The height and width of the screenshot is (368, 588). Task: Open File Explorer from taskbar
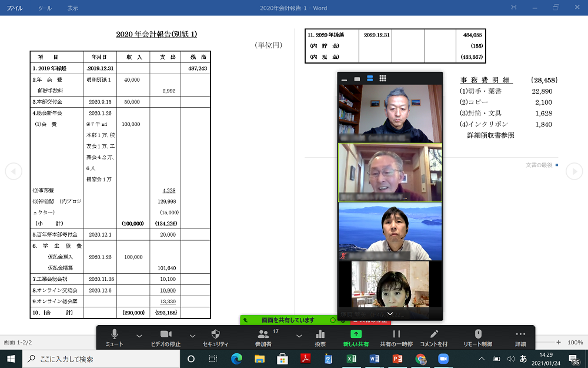coord(259,359)
